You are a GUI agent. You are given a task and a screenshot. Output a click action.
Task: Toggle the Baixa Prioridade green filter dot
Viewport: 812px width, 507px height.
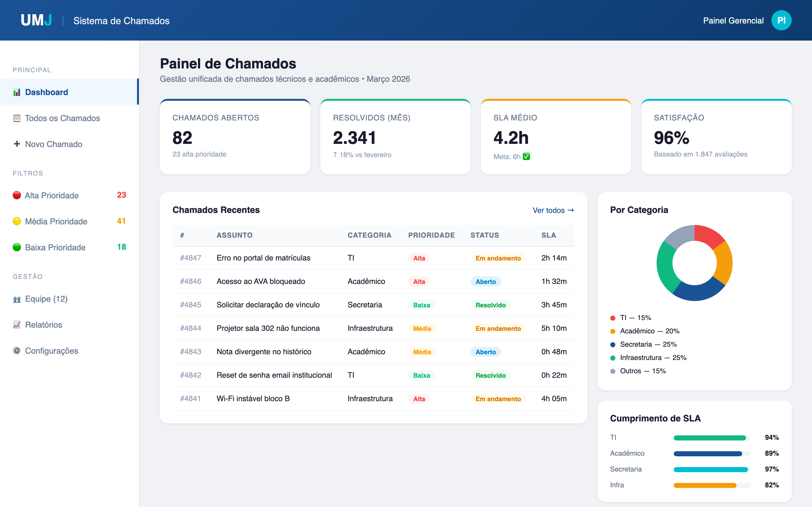17,247
